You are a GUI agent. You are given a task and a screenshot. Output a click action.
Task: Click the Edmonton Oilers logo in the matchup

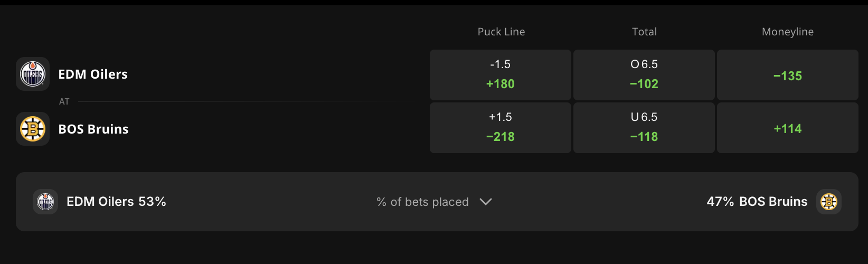(x=33, y=74)
